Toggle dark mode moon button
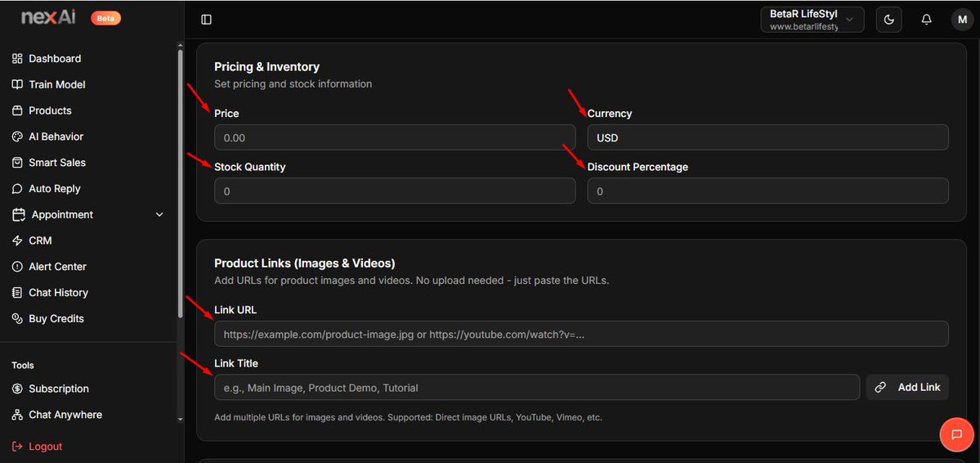Screen dimensions: 980x463 pyautogui.click(x=888, y=20)
